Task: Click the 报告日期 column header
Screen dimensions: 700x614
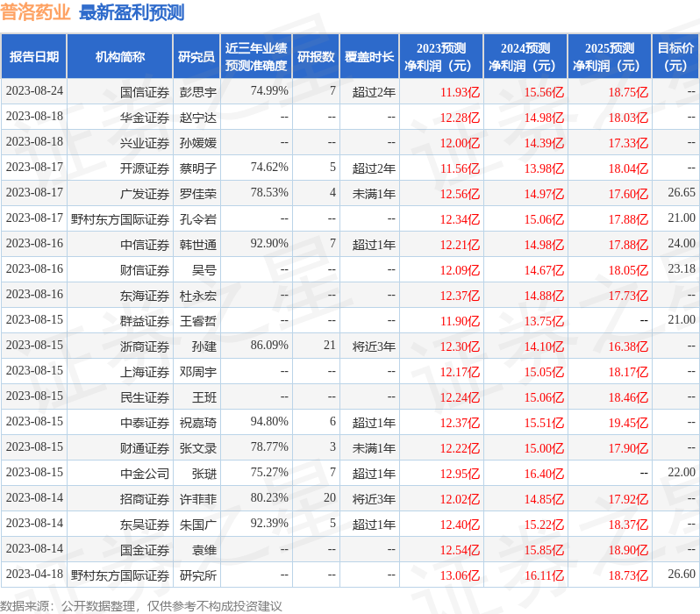Action: coord(34,57)
